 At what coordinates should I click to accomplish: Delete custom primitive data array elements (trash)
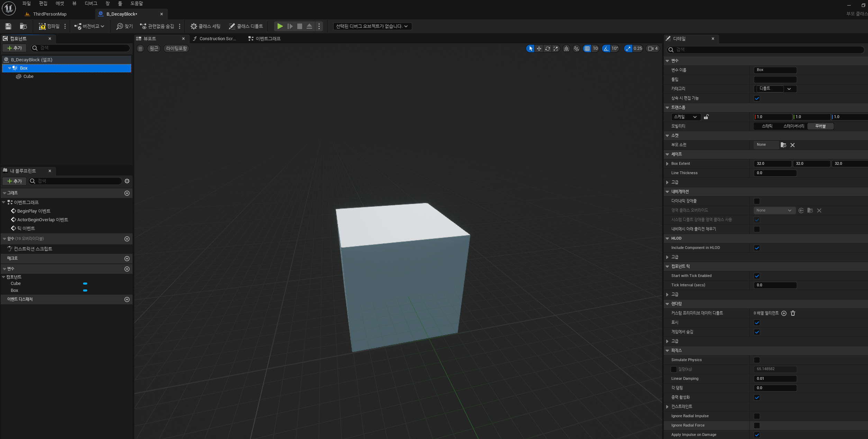793,313
